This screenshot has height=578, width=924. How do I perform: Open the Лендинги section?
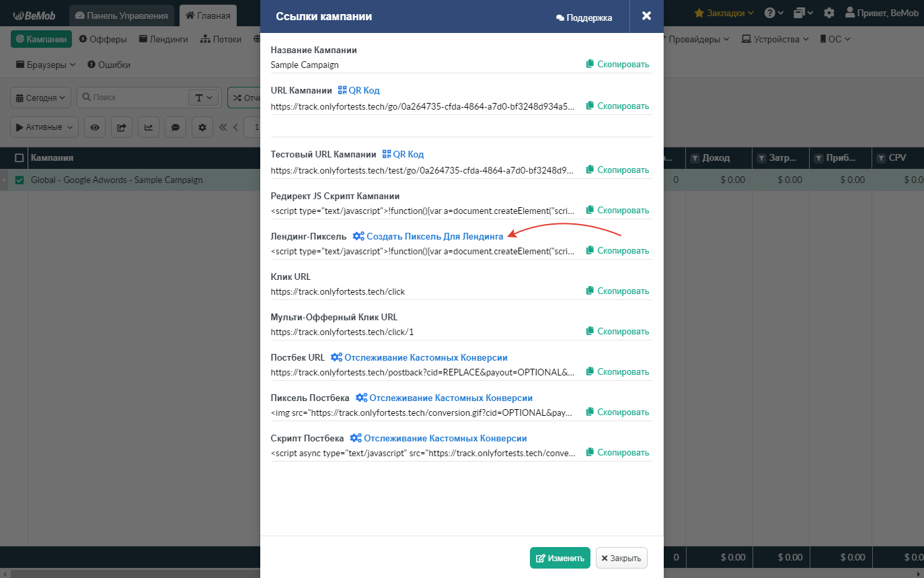click(163, 39)
